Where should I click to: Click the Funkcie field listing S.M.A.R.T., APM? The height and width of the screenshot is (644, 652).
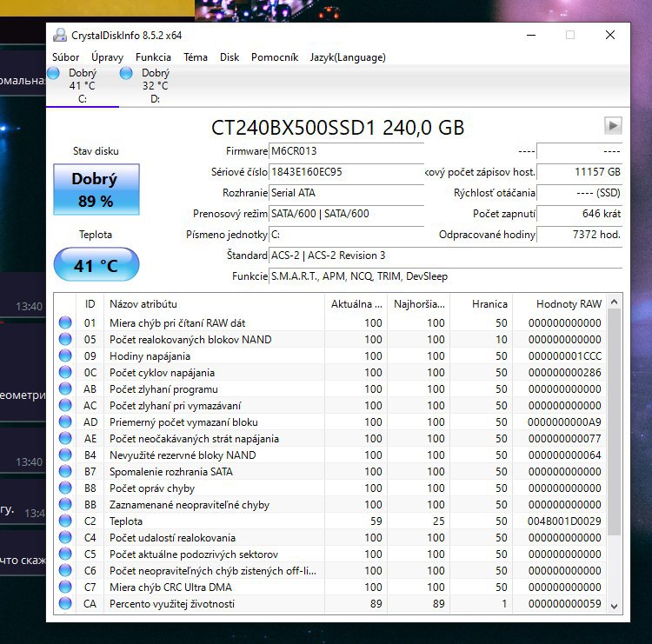click(x=445, y=276)
